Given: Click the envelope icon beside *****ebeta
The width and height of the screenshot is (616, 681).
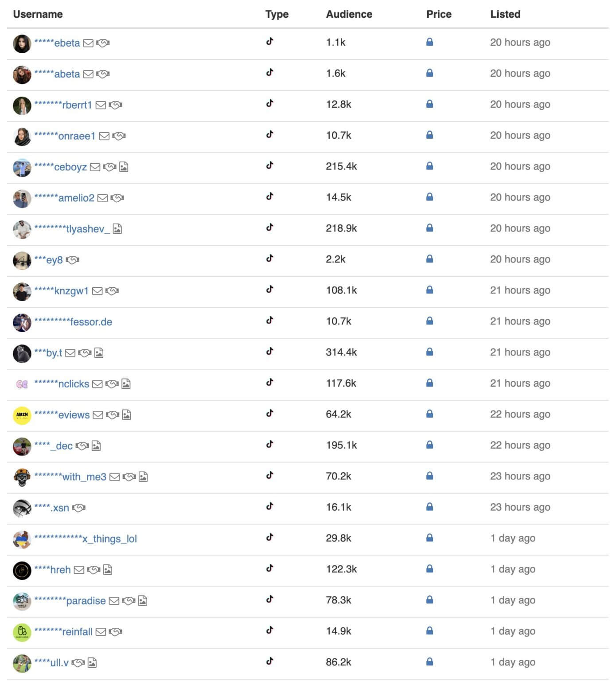Looking at the screenshot, I should 88,43.
